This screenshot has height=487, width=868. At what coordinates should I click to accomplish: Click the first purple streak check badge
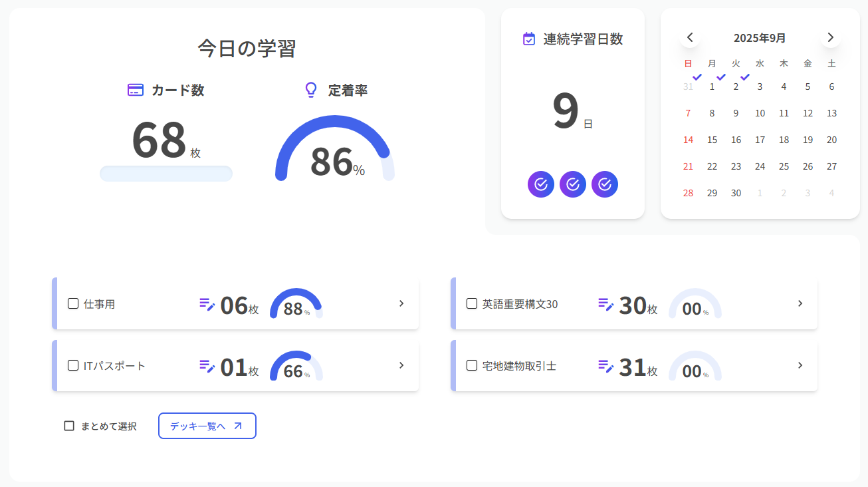[541, 184]
